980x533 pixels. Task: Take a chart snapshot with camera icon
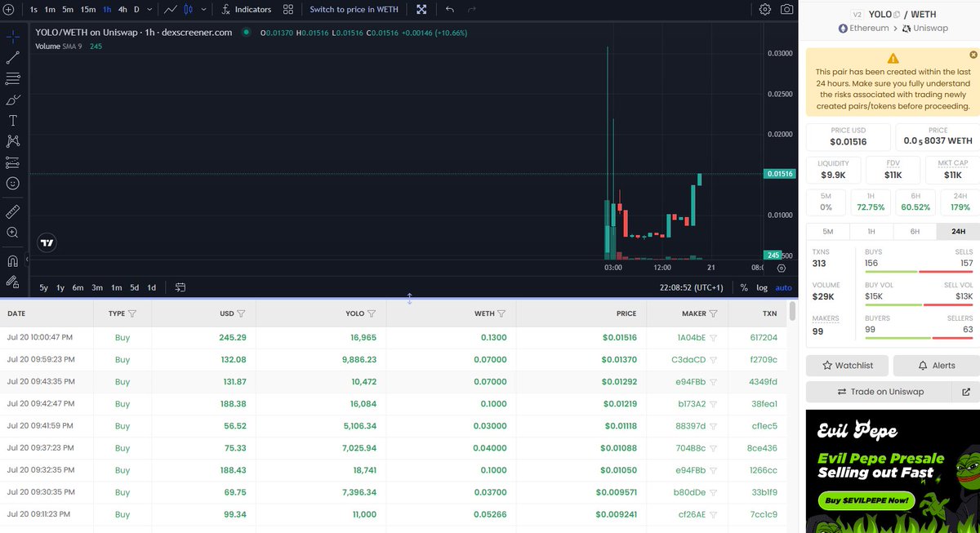click(786, 10)
